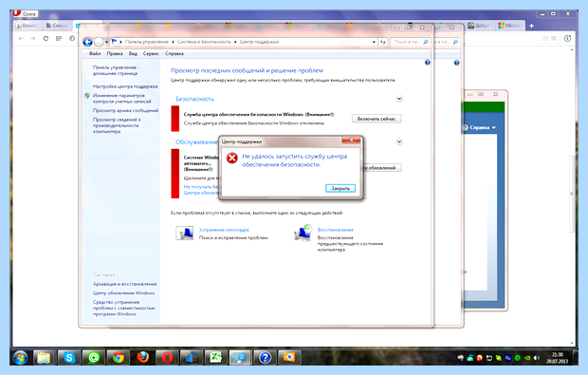Click the 'Устранение неполадок' link

click(224, 230)
